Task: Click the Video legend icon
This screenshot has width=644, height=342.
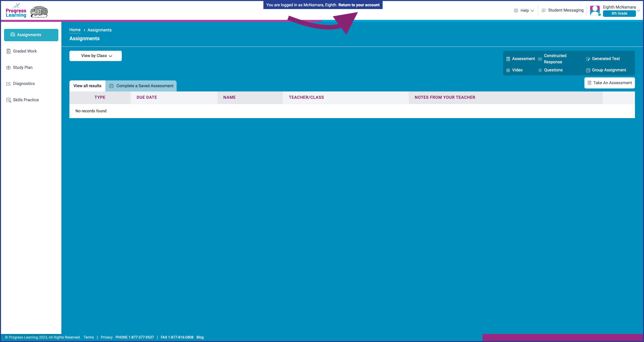Action: (x=508, y=70)
